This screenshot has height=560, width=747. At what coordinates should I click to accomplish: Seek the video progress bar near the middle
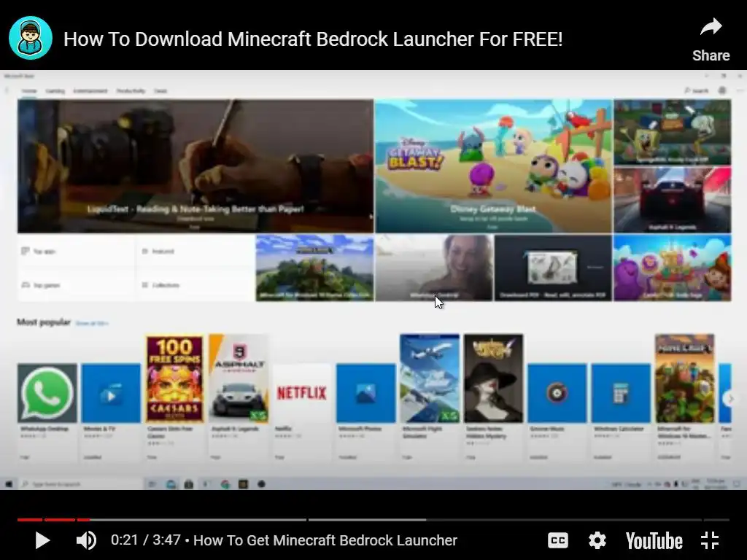[x=373, y=519]
